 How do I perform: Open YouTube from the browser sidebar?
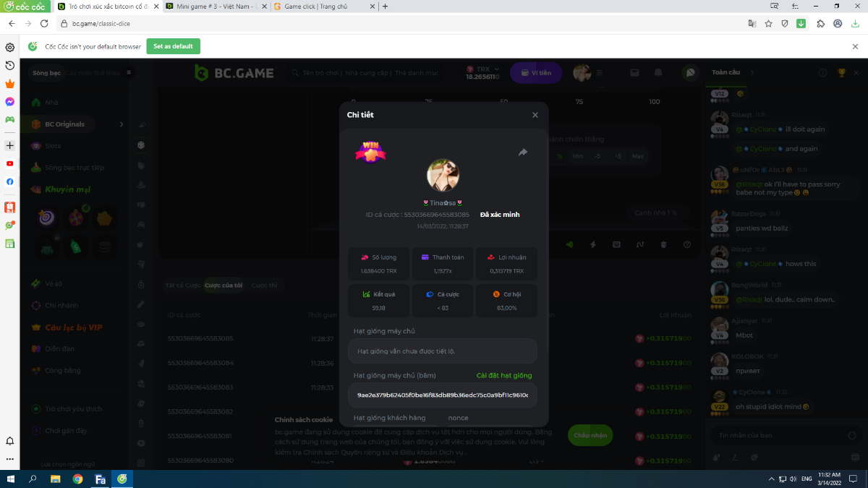(9, 163)
